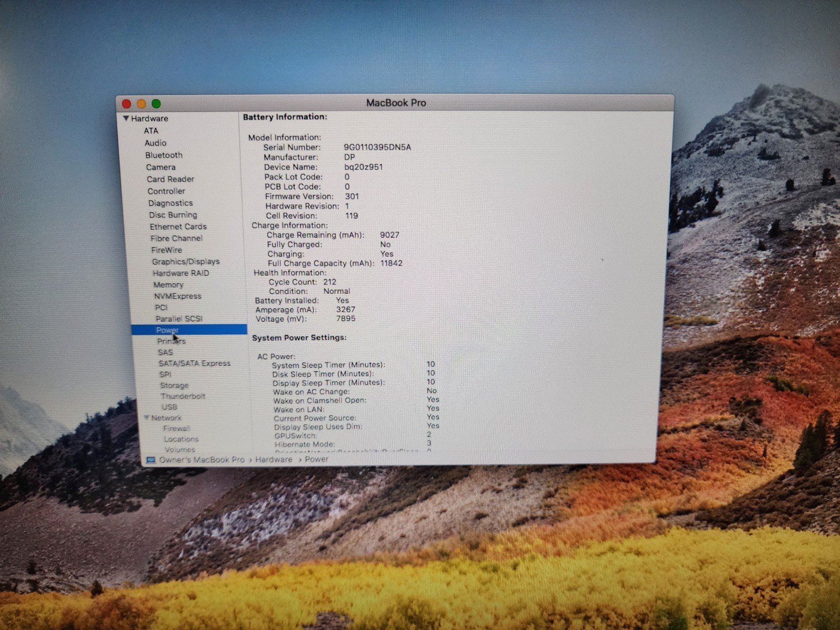
Task: Select Hardware RAID in the sidebar
Action: (181, 273)
